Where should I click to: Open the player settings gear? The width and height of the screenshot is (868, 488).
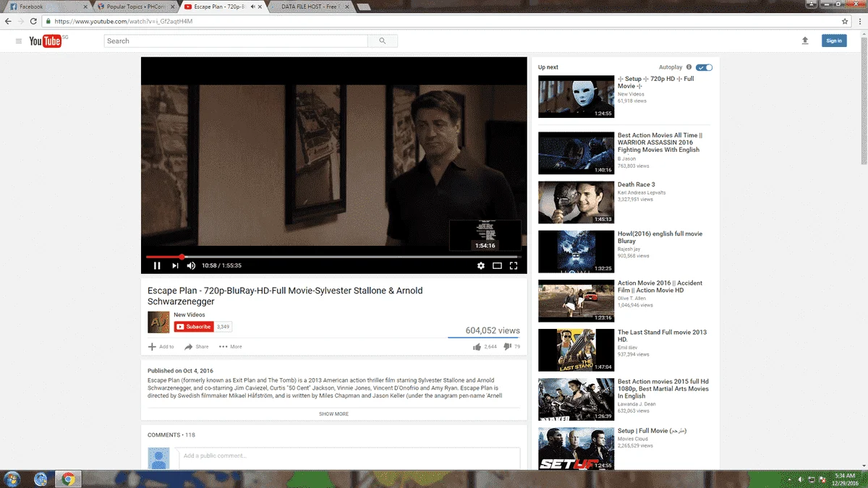coord(481,265)
